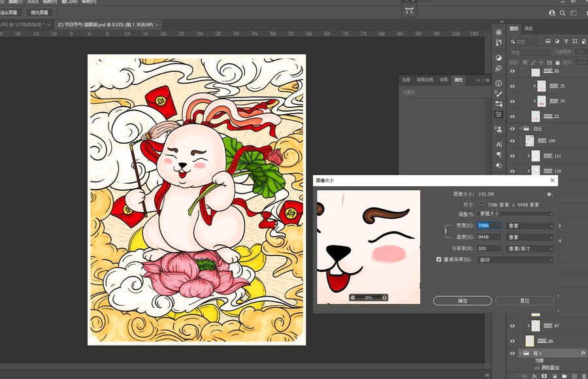Screen dimensions: 588x379
Task: Add a layer style via bottom fx icon
Action: pos(534,376)
